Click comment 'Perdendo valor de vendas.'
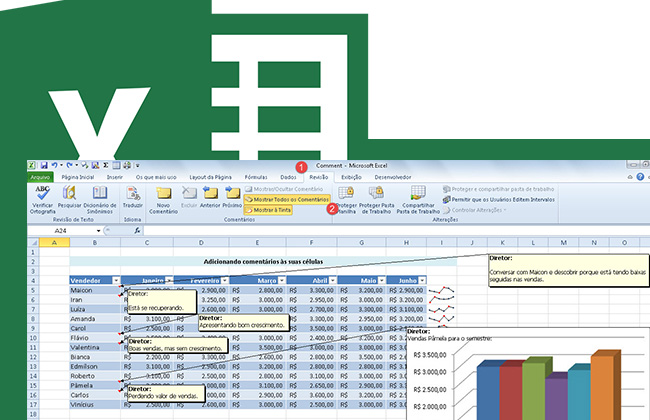This screenshot has width=650, height=420. click(166, 393)
